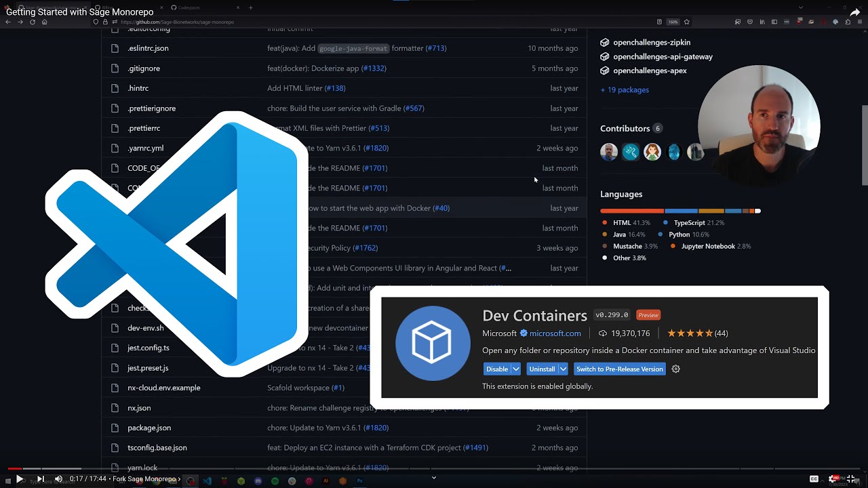Screen dimensions: 868x488
Task: Open nx.json file
Action: pos(139,408)
